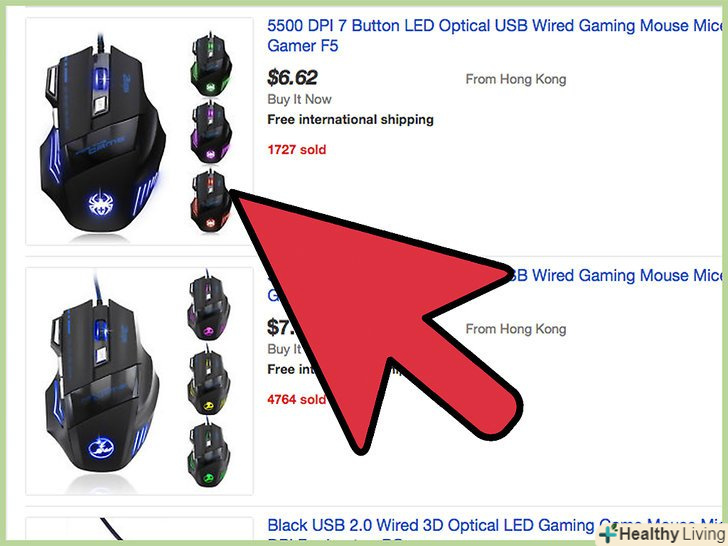Click the large blue LED mouse image in first listing
This screenshot has width=728, height=546.
[x=103, y=135]
